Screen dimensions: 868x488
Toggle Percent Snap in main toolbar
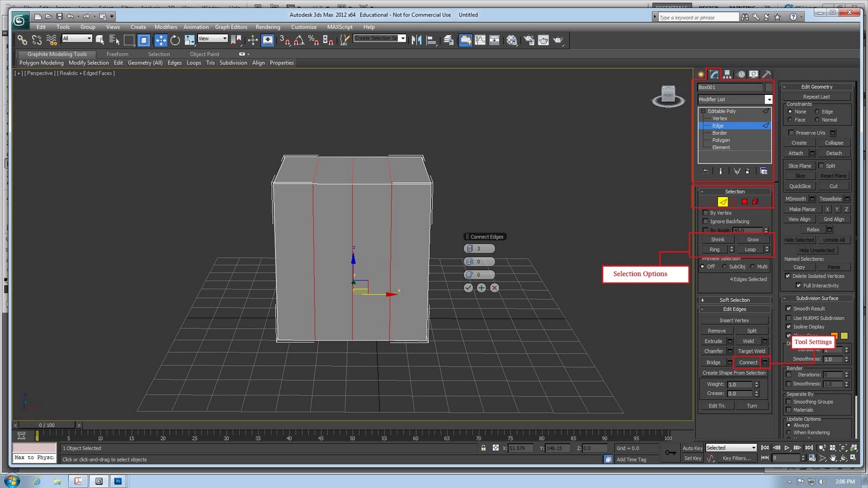[x=313, y=40]
